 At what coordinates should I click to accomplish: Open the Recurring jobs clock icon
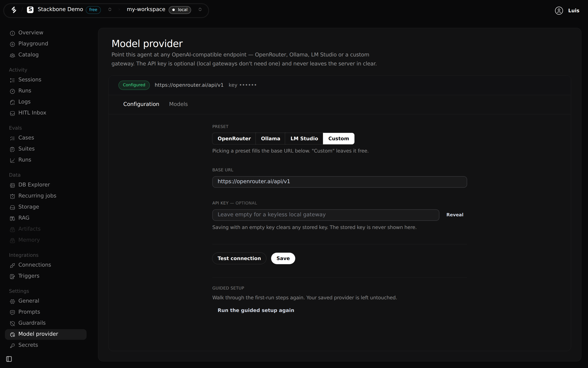(x=12, y=196)
